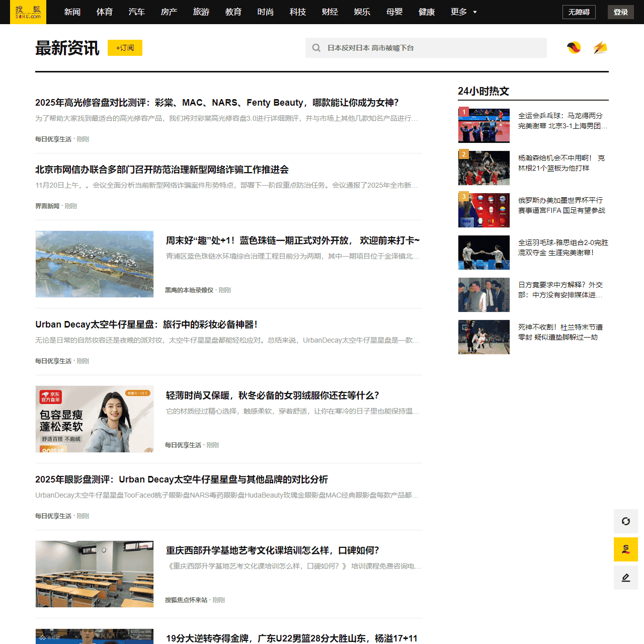644x644 pixels.
Task: Click the lightning bolt icon
Action: click(600, 48)
